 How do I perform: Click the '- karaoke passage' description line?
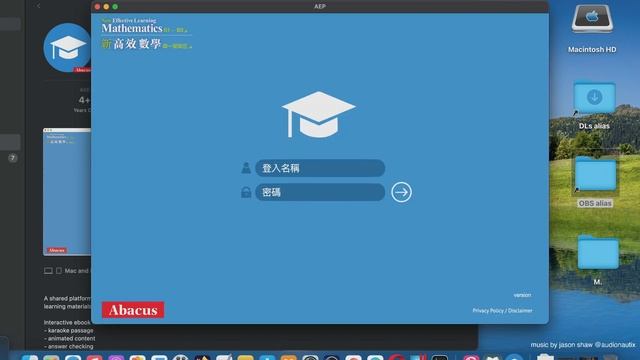[x=69, y=330]
